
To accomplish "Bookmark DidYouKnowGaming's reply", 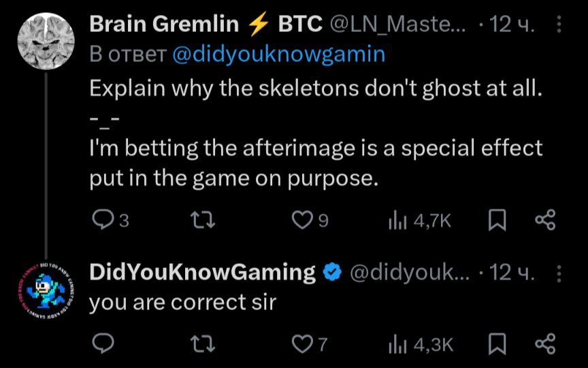I will pos(498,344).
